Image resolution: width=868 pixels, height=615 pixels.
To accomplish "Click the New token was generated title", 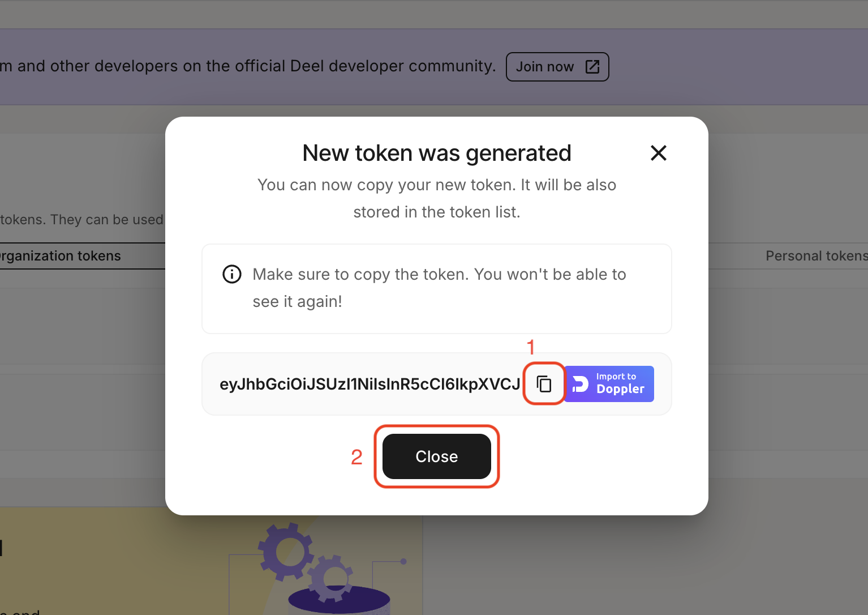I will click(436, 153).
